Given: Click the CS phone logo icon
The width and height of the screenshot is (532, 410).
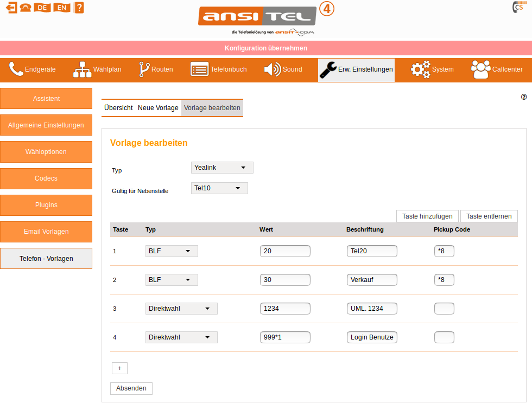Looking at the screenshot, I should click(518, 8).
